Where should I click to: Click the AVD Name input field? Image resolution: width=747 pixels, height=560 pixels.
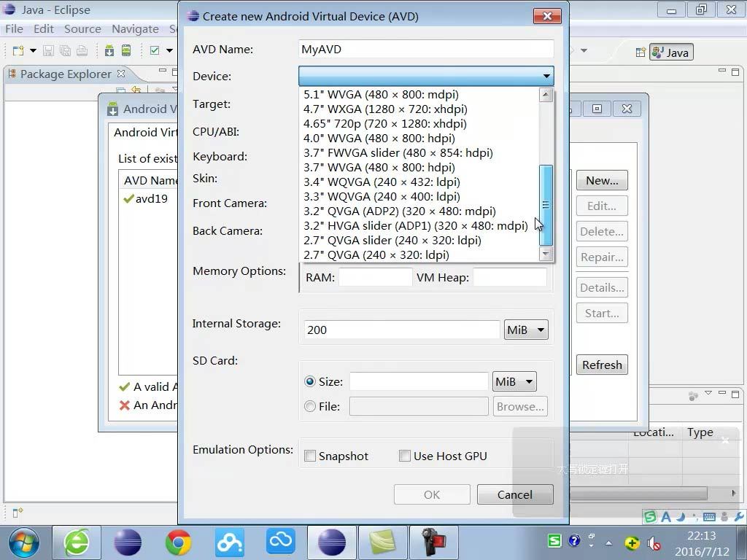click(426, 49)
